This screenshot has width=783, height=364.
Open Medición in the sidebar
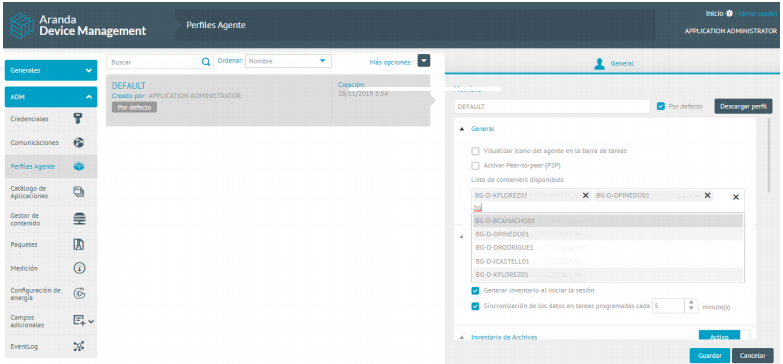51,268
